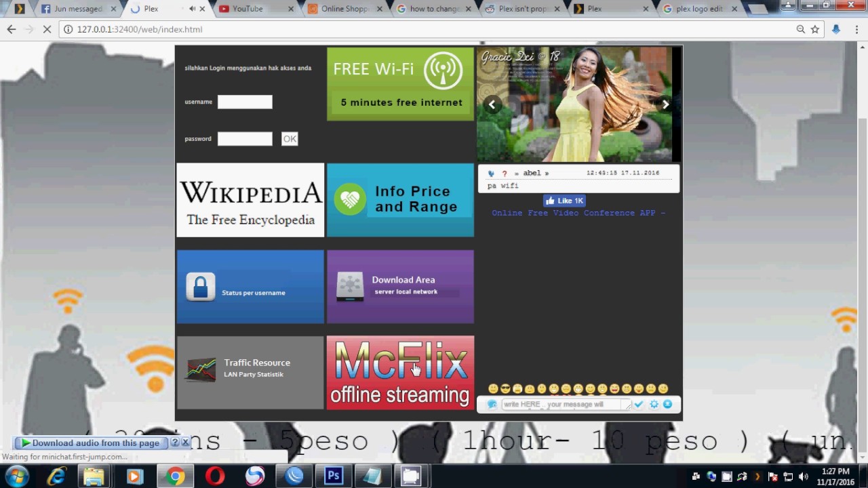
Task: Open the Wikipedia tile
Action: [x=250, y=200]
